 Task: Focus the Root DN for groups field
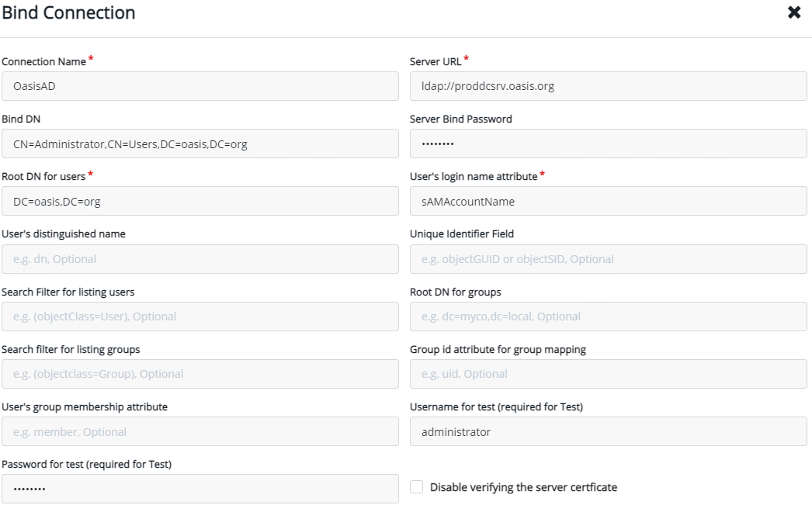[608, 317]
